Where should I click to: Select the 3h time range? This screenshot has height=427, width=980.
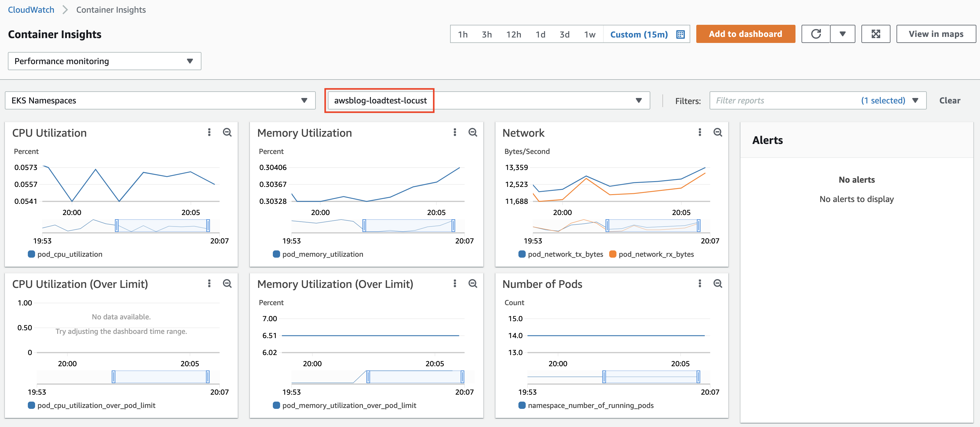click(x=487, y=34)
